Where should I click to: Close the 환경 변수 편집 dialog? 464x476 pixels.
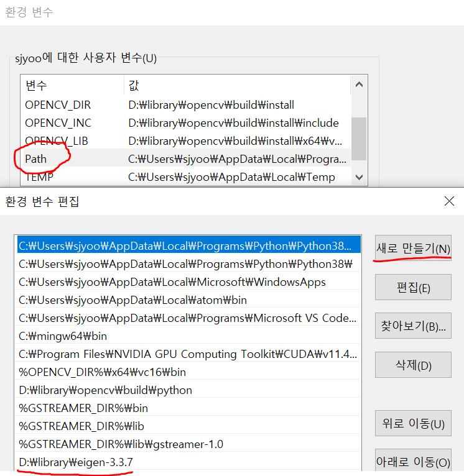click(x=449, y=201)
